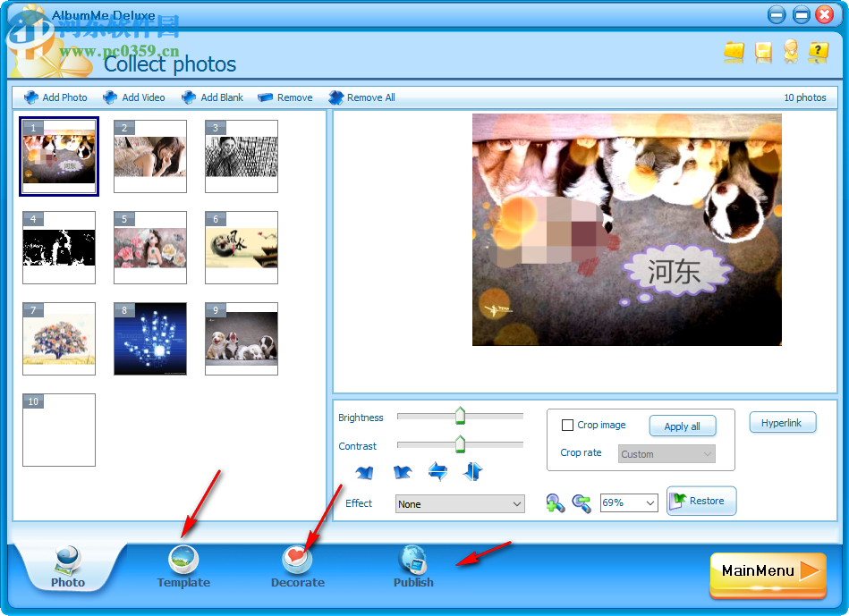Adjust the Contrast slider handle
The height and width of the screenshot is (616, 849).
pos(460,443)
